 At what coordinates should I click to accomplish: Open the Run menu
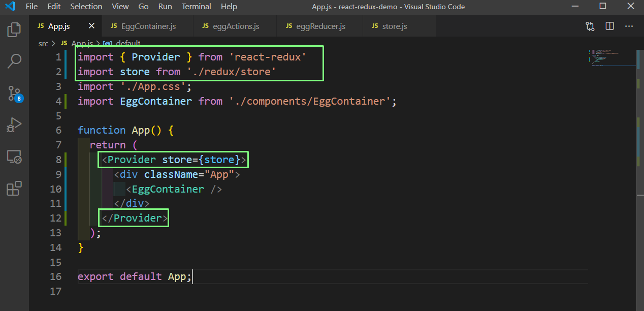(x=165, y=7)
